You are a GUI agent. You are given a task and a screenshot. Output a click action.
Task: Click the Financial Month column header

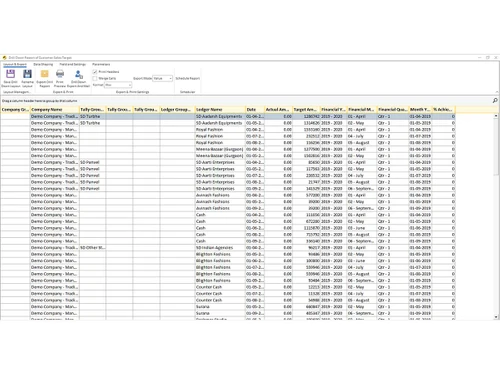[362, 110]
